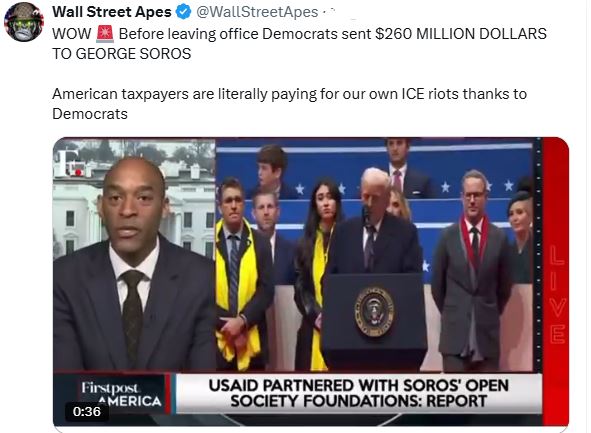
Task: Click the 0:36 video duration badge
Action: coord(87,411)
